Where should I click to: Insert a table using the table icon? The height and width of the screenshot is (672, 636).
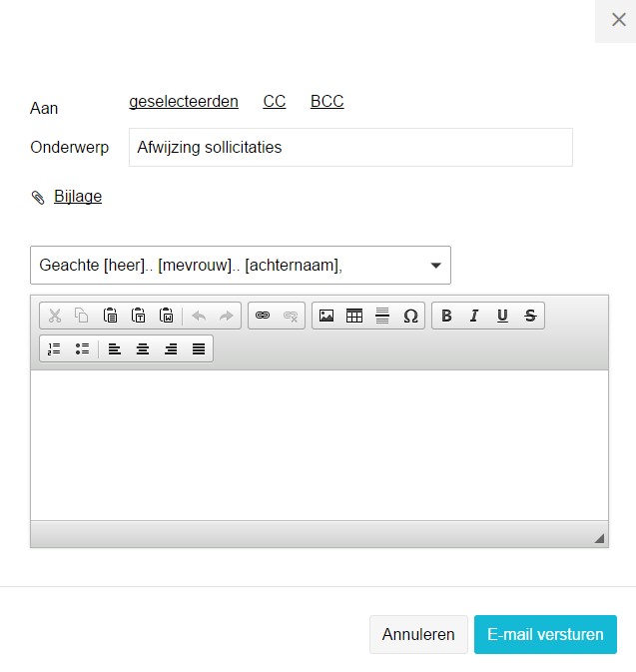[x=354, y=316]
